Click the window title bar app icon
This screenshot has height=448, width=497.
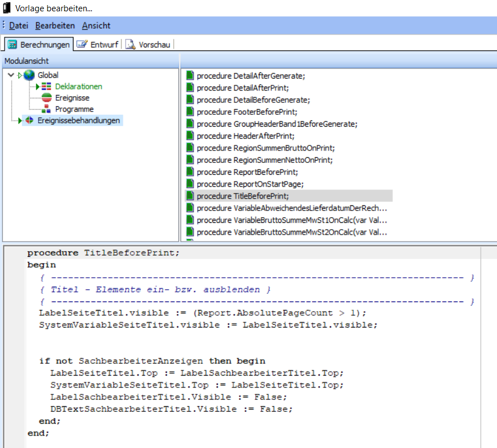pos(7,8)
